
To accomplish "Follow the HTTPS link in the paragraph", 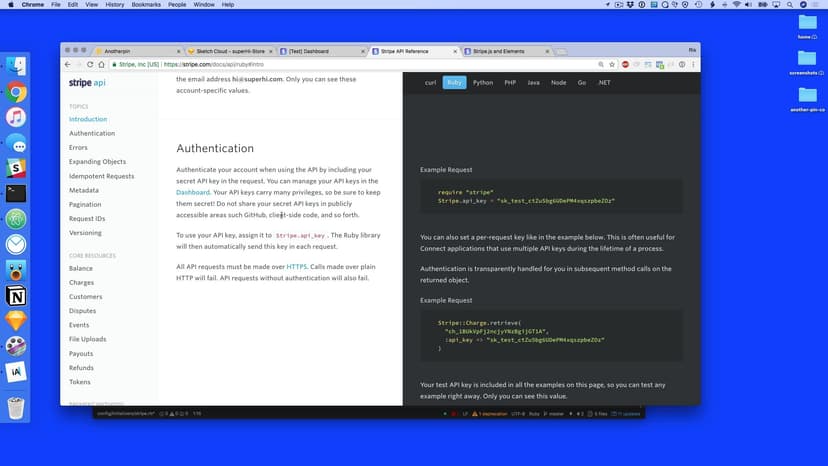I will click(x=297, y=267).
